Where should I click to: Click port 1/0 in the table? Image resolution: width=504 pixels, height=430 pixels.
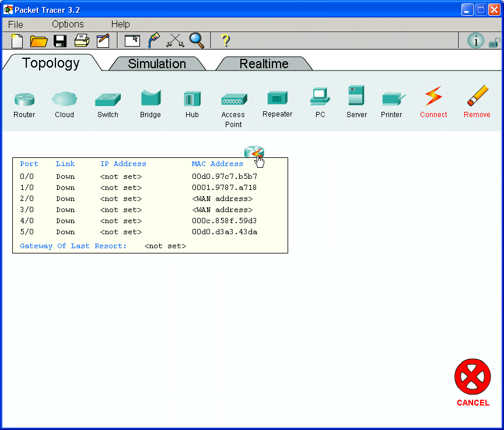click(27, 188)
